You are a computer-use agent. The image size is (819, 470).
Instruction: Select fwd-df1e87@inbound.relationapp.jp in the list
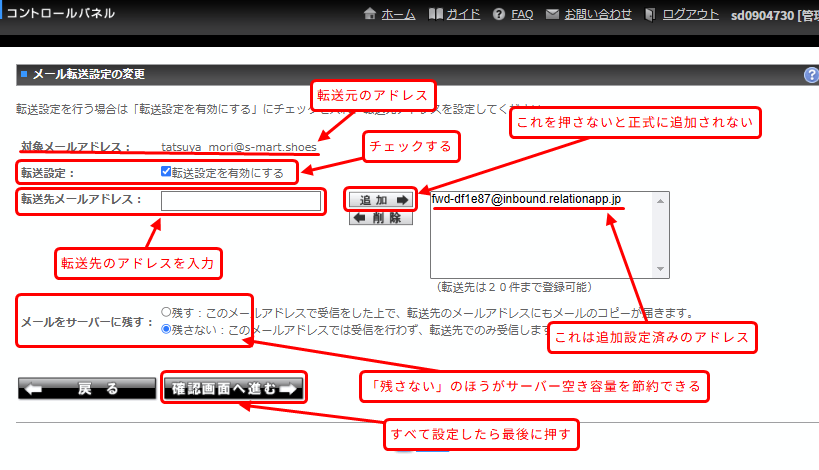(528, 199)
